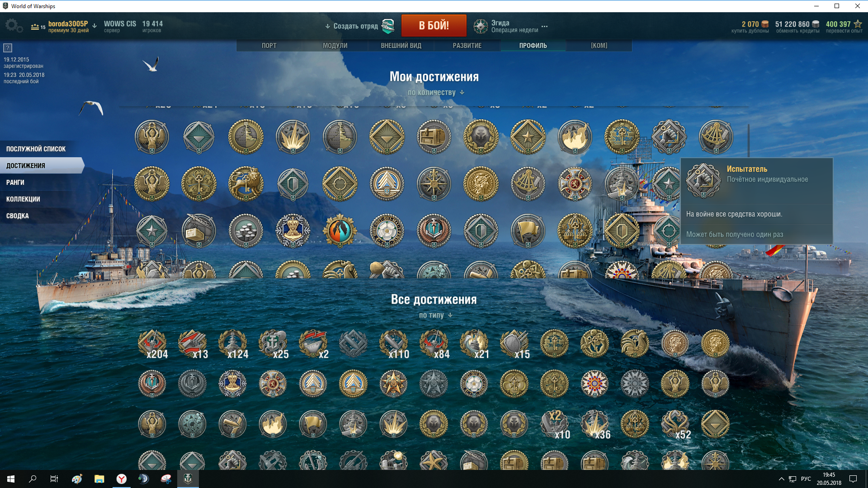Open the Эгида operation of the week icon
Image resolution: width=868 pixels, height=488 pixels.
(481, 26)
